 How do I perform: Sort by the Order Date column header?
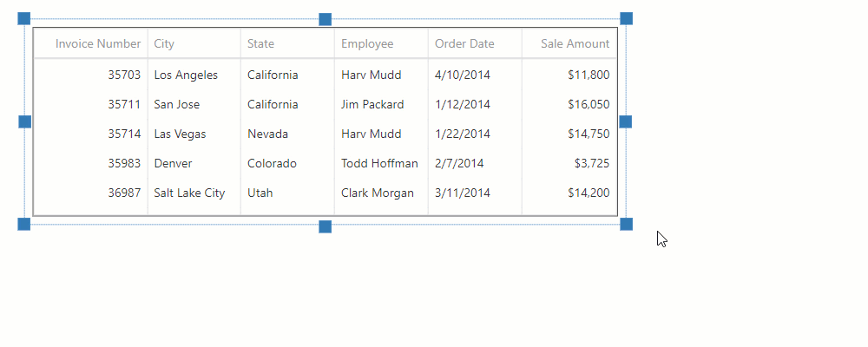click(x=464, y=43)
